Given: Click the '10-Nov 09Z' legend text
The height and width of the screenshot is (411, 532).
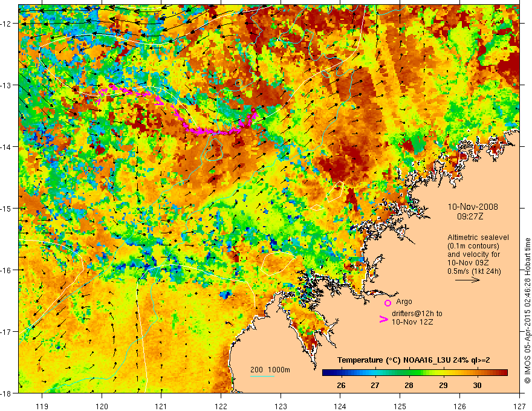Looking at the screenshot, I should tap(466, 263).
